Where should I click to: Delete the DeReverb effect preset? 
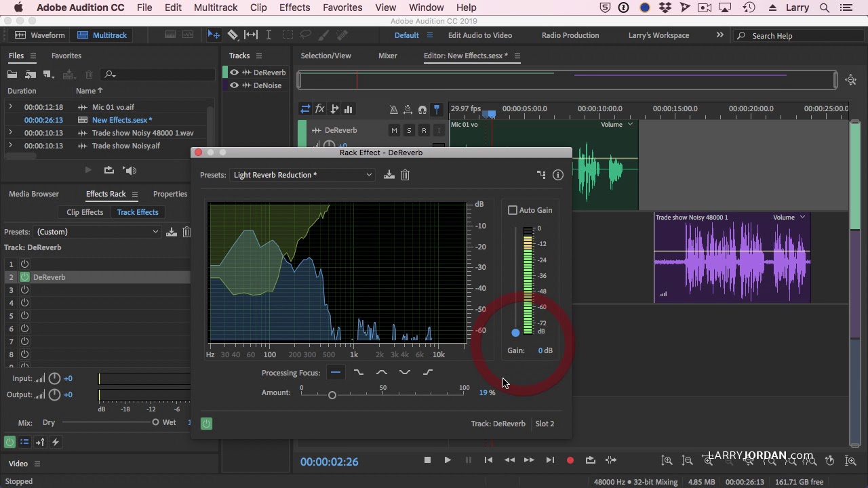(x=405, y=175)
